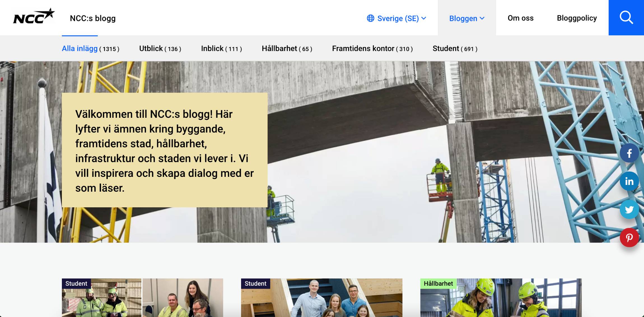
Task: Select the Hållbarhet category
Action: point(287,49)
